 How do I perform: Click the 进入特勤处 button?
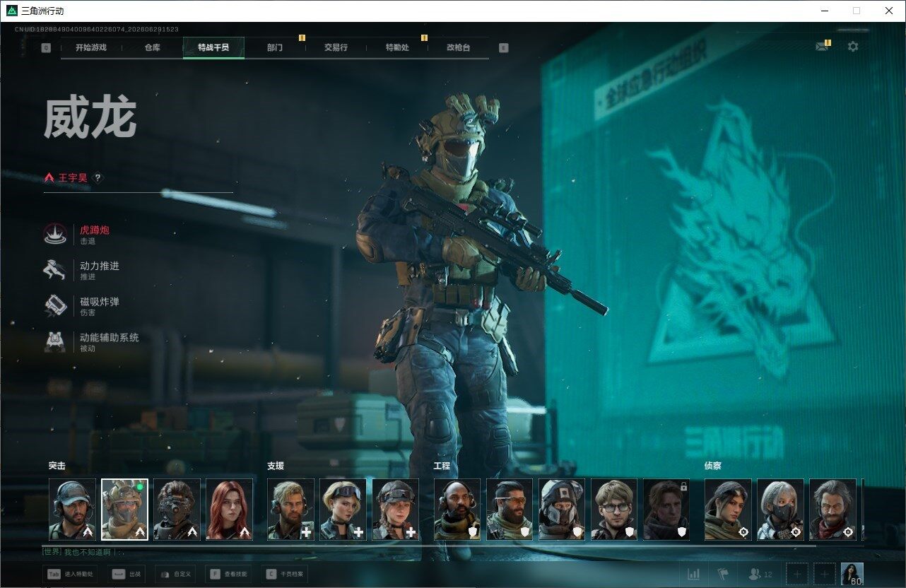click(x=70, y=575)
